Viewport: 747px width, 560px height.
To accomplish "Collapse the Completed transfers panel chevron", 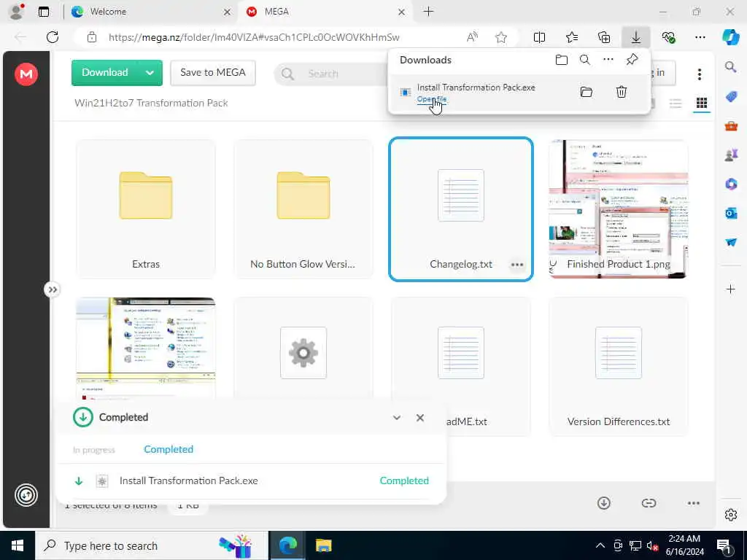I will pyautogui.click(x=396, y=418).
